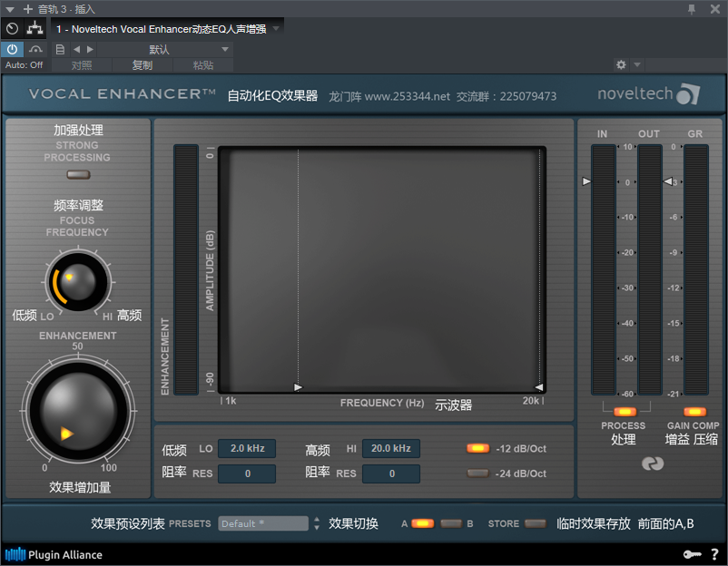Click the OUT level marker triangle
This screenshot has height=566, width=728.
click(668, 181)
